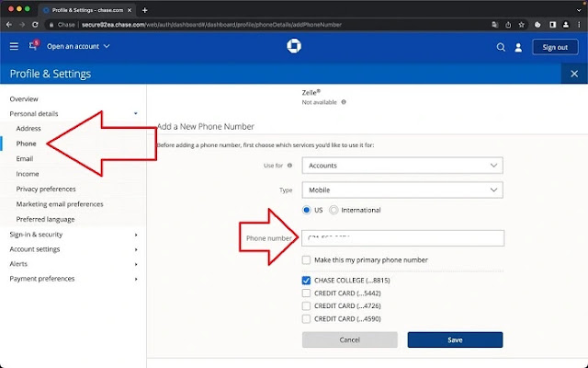This screenshot has height=368, width=588.
Task: Select Phone in the sidebar
Action: pos(27,144)
